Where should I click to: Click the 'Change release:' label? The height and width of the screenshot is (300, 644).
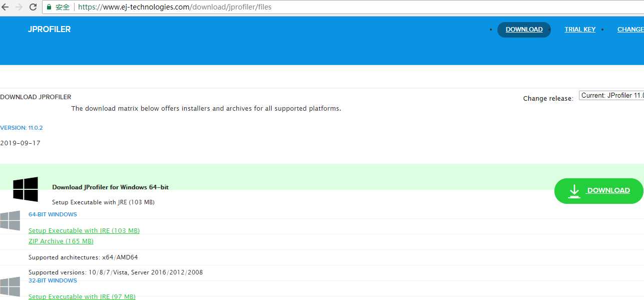548,99
